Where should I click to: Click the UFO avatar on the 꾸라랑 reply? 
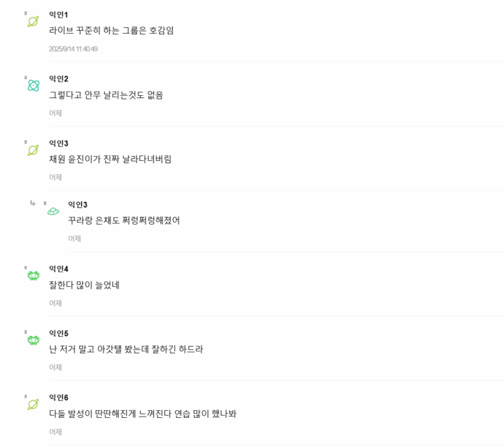click(53, 211)
